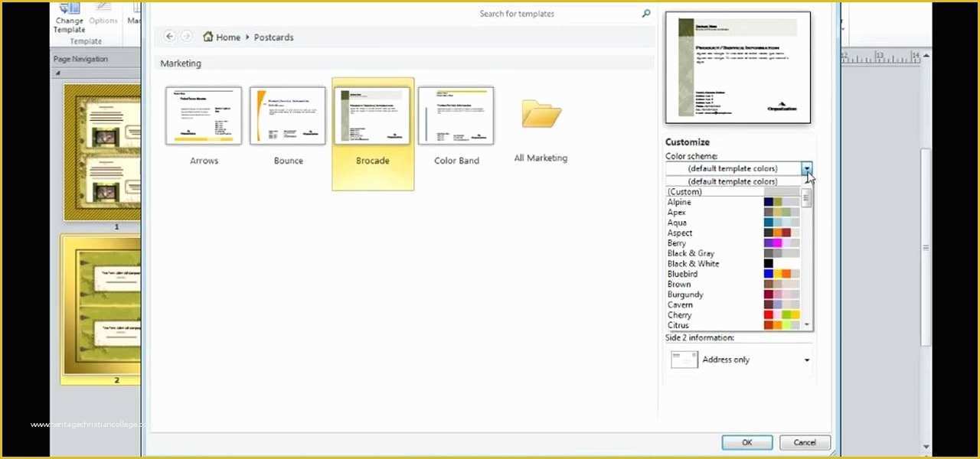Choose the Cherry color scheme
This screenshot has width=980, height=459.
(732, 314)
